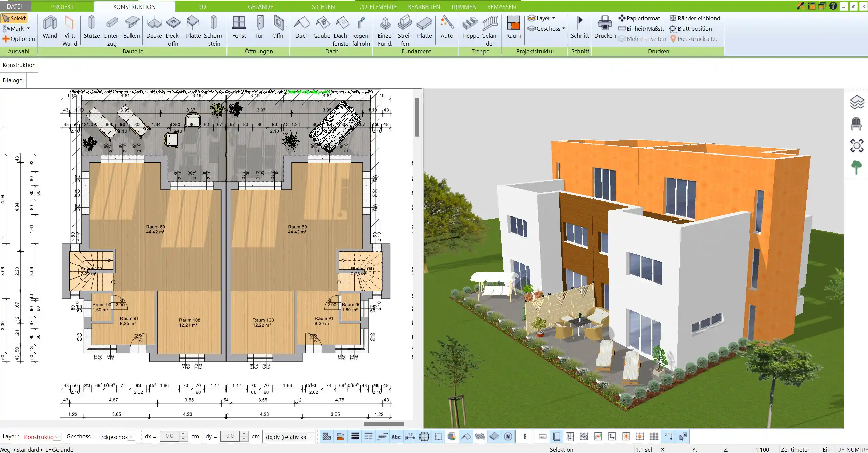This screenshot has height=453, width=868.
Task: Open the Konstruktion layer combo box
Action: pos(42,437)
